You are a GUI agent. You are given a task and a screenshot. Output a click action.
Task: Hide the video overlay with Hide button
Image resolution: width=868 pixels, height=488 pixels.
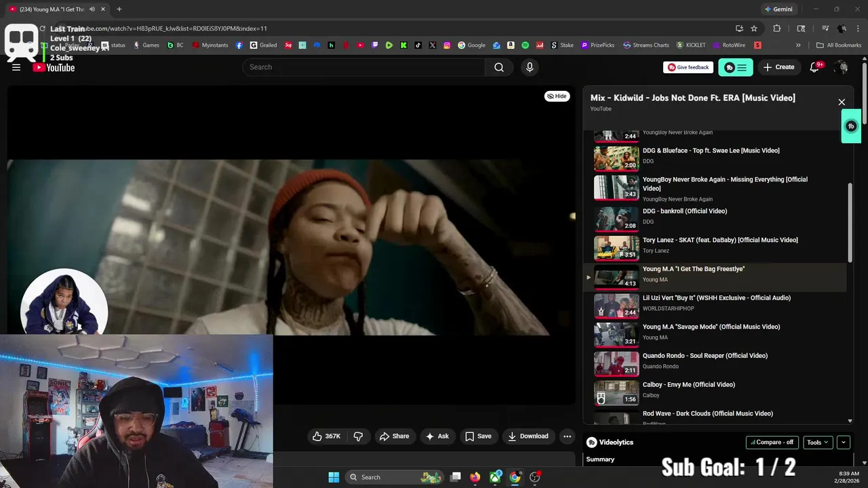(557, 96)
